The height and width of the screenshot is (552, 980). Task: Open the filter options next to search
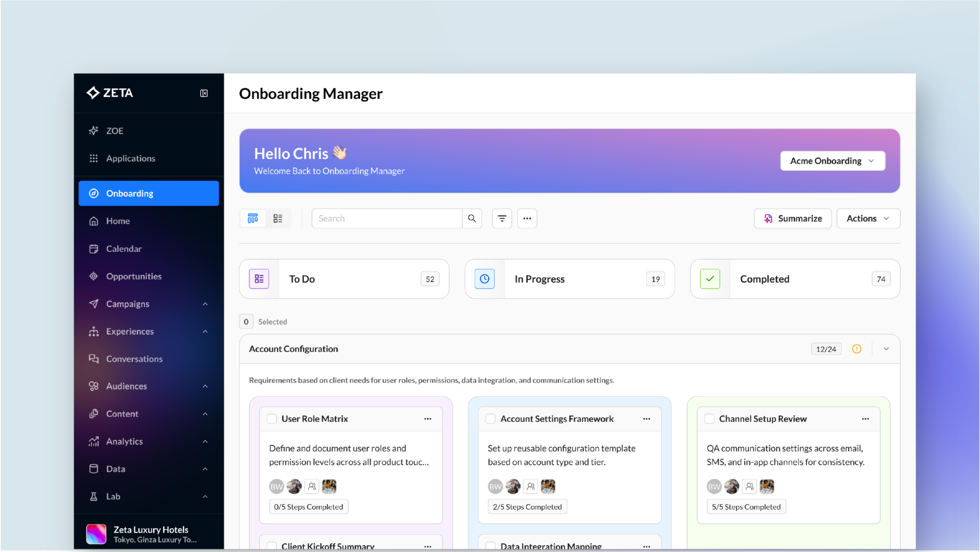pos(502,218)
